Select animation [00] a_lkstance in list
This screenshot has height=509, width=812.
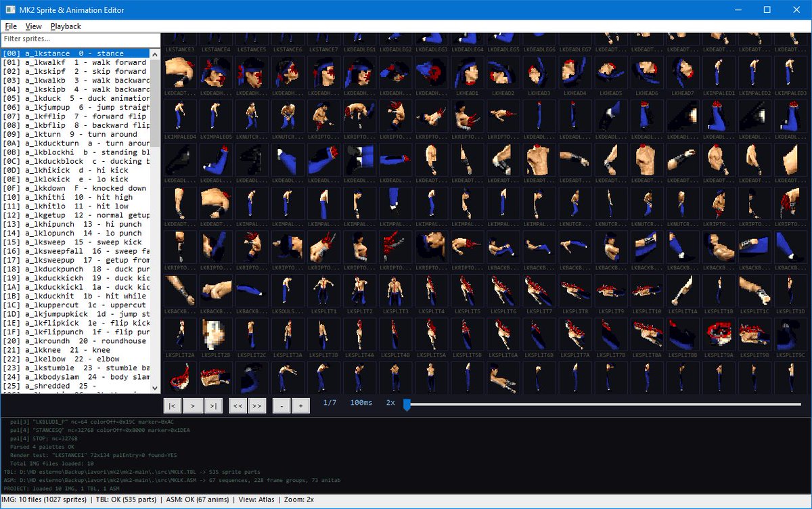tap(75, 53)
